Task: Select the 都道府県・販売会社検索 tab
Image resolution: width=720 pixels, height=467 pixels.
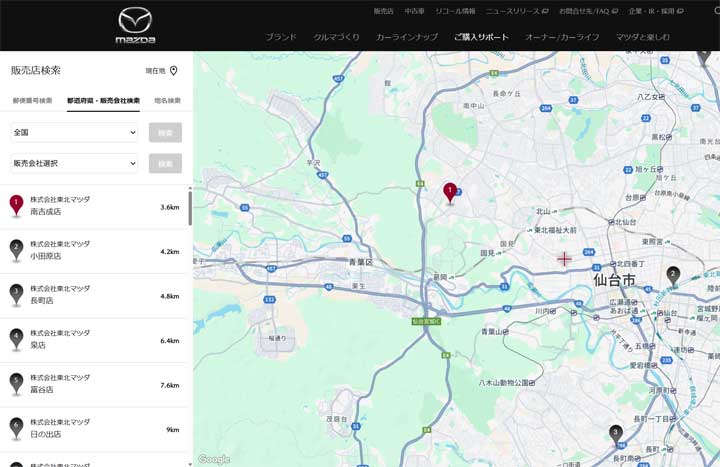Action: coord(103,101)
